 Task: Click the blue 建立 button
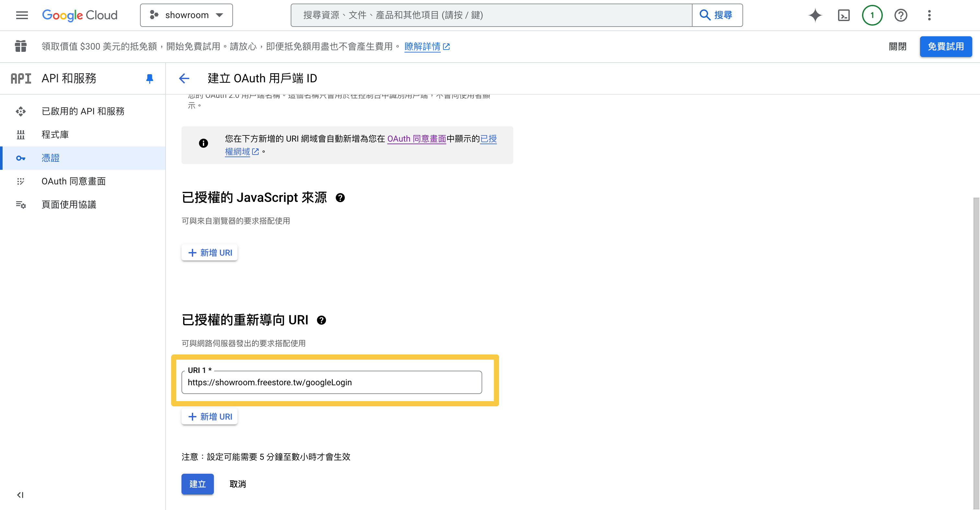point(197,484)
